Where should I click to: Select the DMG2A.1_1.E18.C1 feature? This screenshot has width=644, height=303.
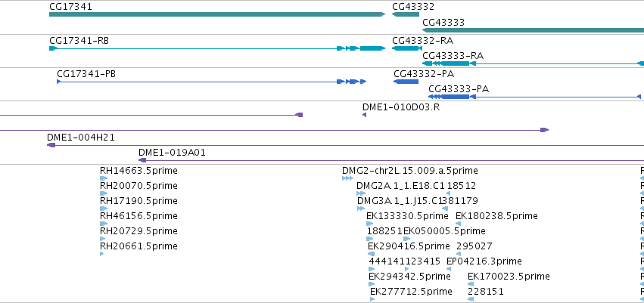coord(361,193)
